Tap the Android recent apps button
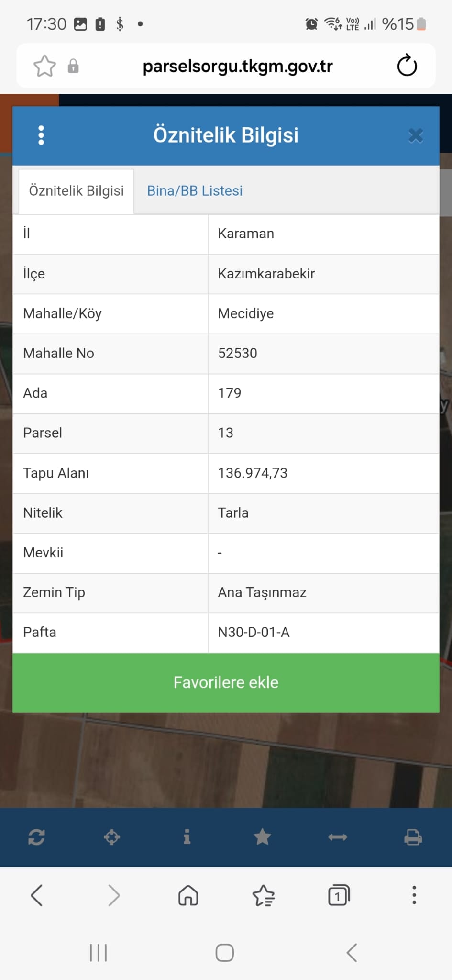The image size is (452, 980). click(99, 953)
